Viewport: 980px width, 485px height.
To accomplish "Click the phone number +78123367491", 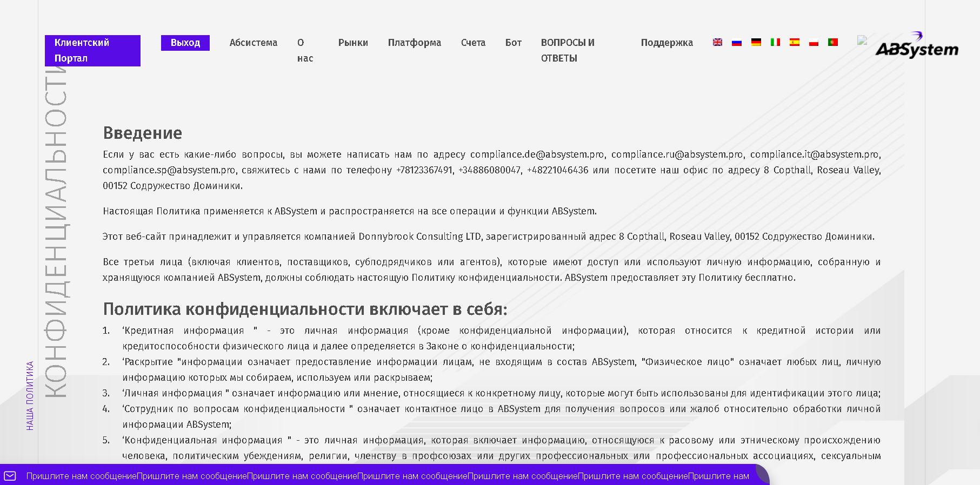I will [x=424, y=170].
